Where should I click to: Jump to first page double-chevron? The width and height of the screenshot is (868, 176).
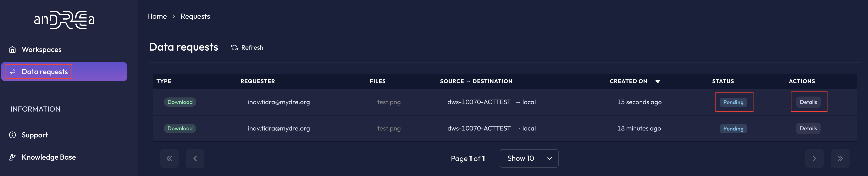pyautogui.click(x=169, y=158)
